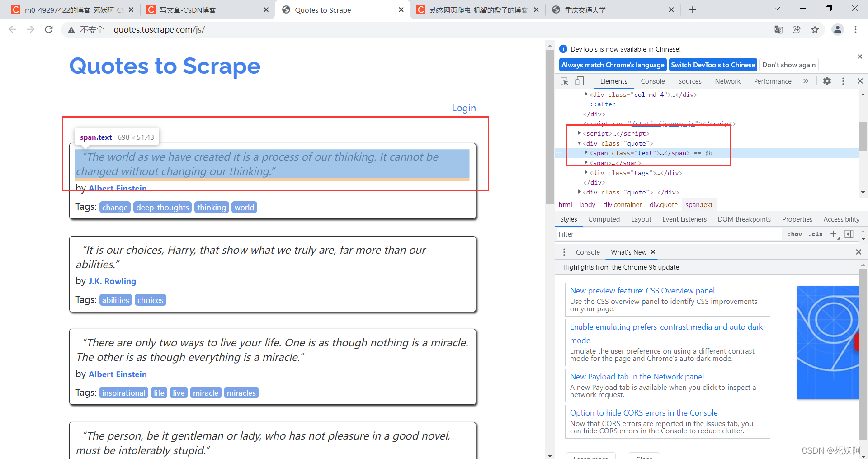Switch to the 写文章-CSDN博客 tab

coord(206,9)
